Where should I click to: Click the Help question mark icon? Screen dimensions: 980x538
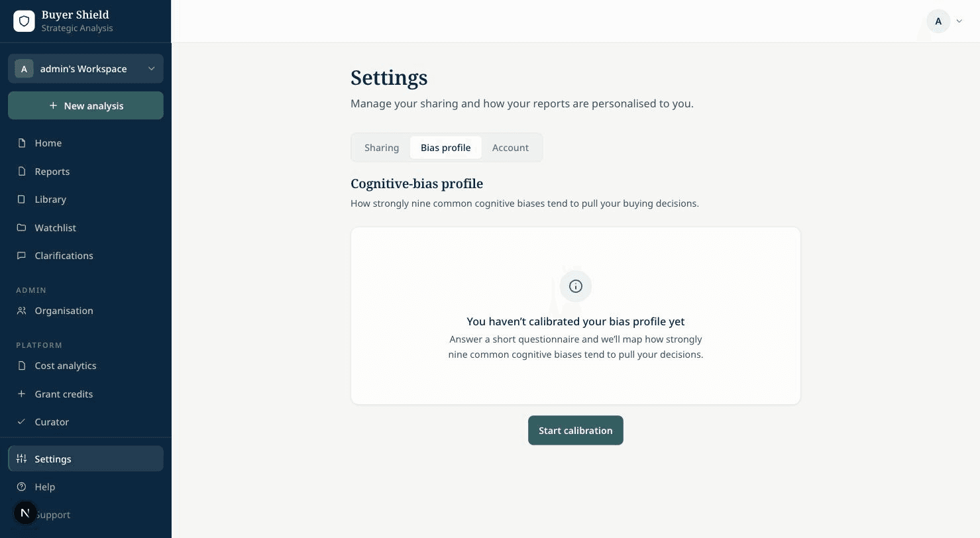coord(22,487)
